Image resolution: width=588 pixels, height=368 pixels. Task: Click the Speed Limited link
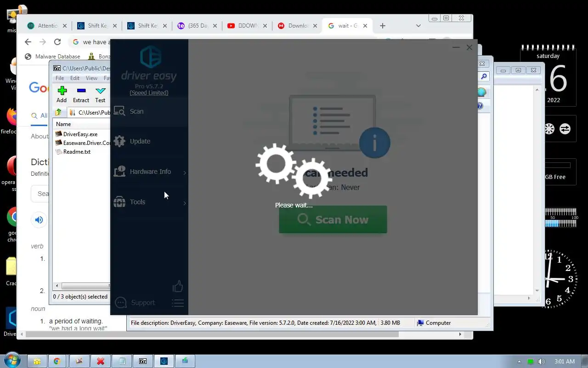[149, 93]
